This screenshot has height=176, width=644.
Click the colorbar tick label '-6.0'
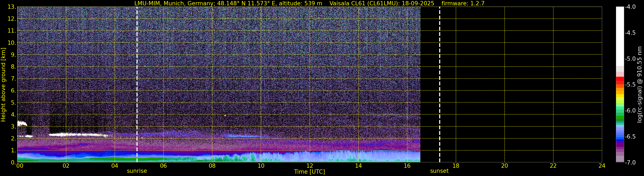click(630, 111)
